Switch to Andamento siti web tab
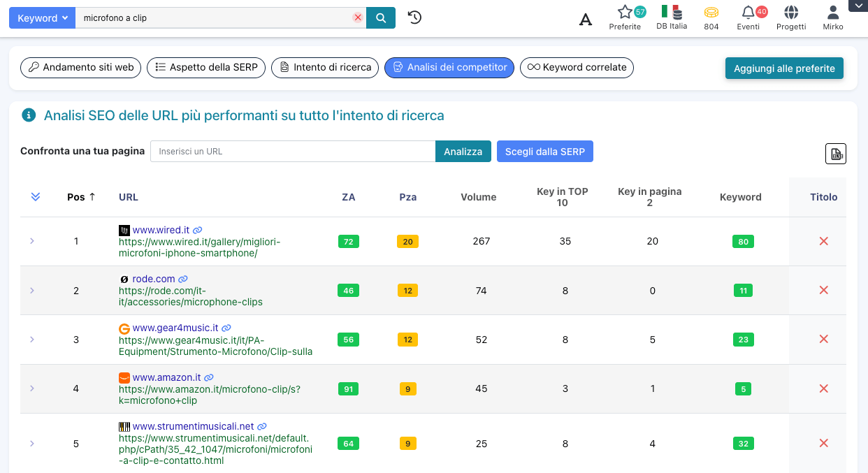This screenshot has width=868, height=473. pos(81,68)
